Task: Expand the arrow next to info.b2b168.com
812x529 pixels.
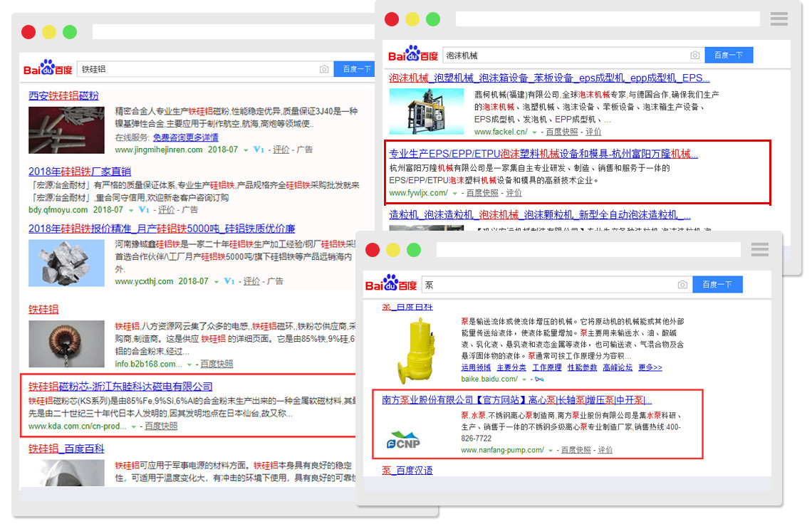Action: click(189, 365)
